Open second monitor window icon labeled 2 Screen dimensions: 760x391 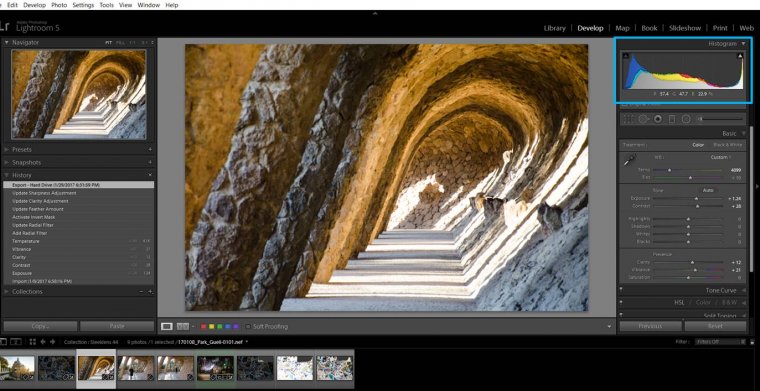coord(16,342)
